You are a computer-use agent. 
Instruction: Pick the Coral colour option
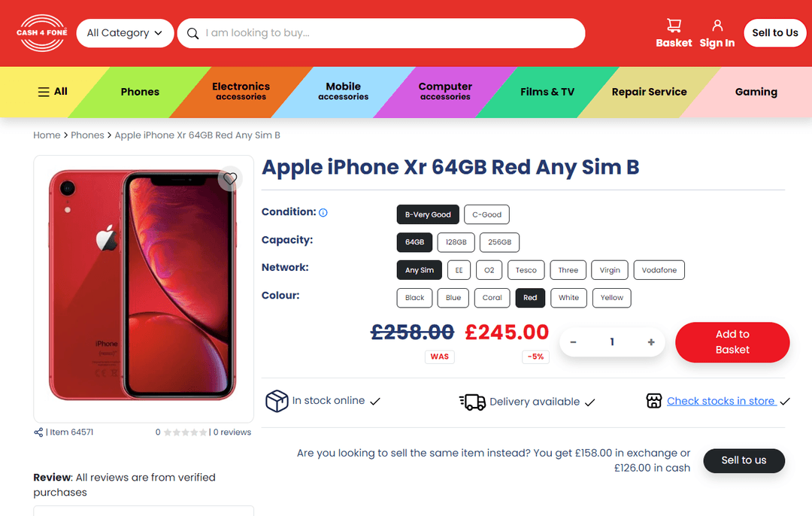(x=492, y=298)
